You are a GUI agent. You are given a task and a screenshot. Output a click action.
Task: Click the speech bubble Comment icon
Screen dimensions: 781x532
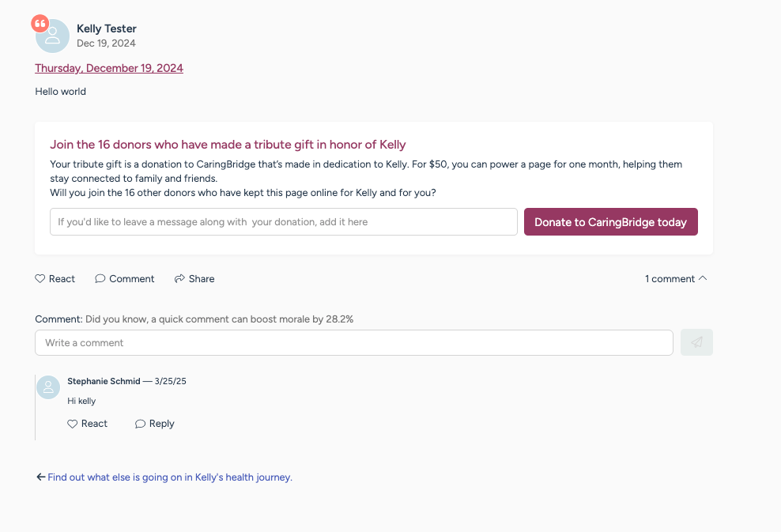coord(100,278)
